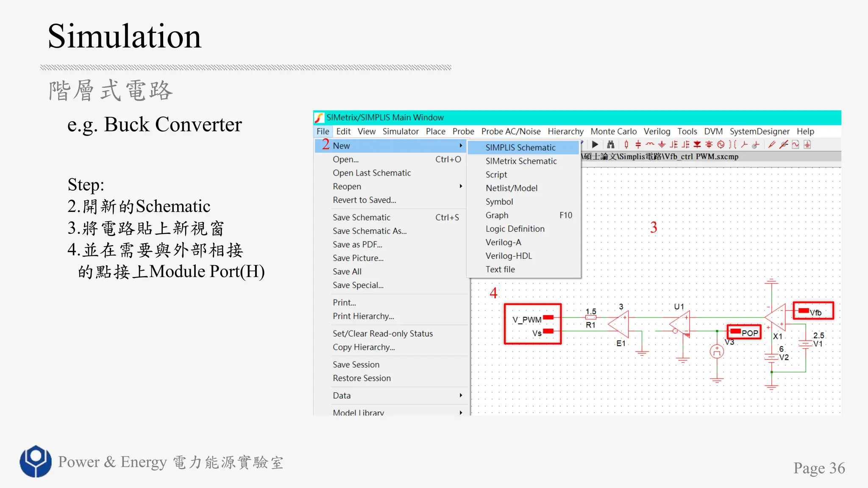Place a ground symbol from the toolbar
Viewport: 868px width, 488px height.
[662, 144]
